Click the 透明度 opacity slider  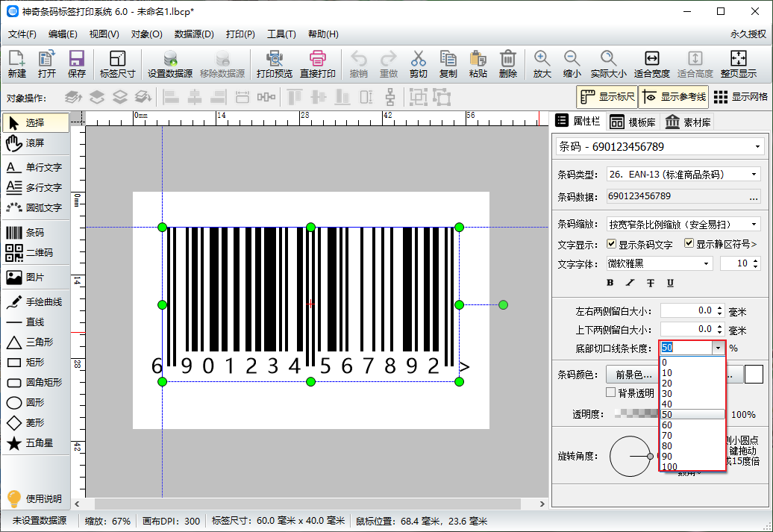click(637, 413)
